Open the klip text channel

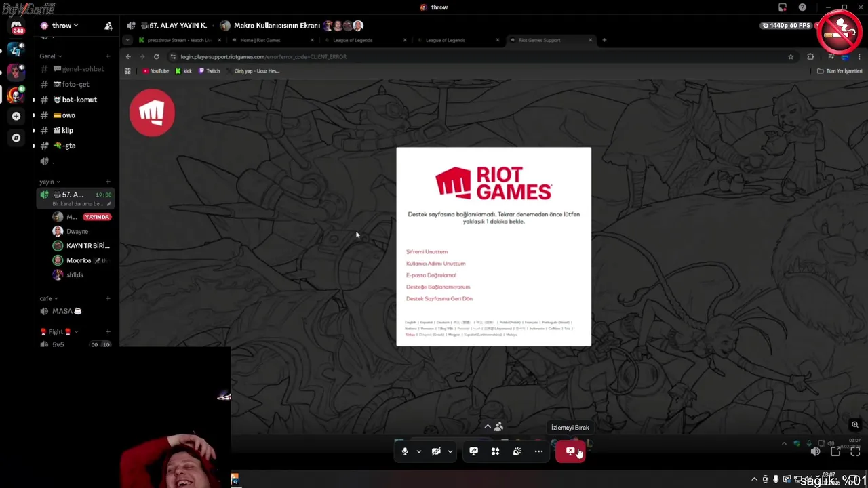(x=75, y=130)
